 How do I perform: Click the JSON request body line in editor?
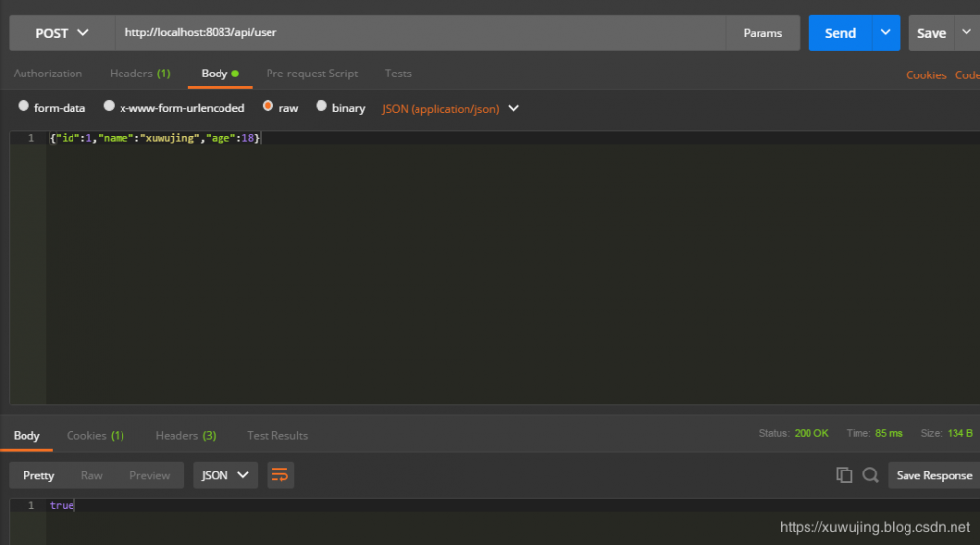point(155,138)
